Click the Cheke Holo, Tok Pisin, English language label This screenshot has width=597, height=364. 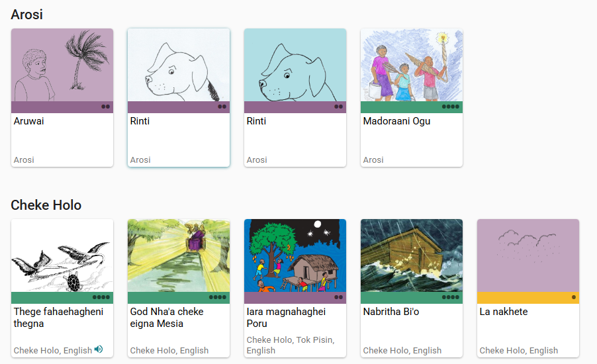pos(291,345)
